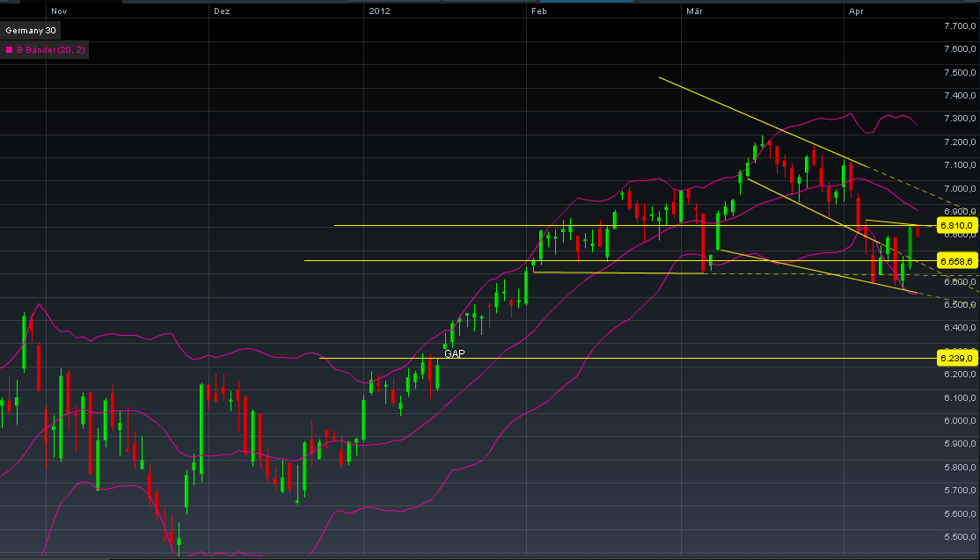Viewport: 980px width, 560px height.
Task: Click the 7.200,0 price axis value
Action: [x=960, y=142]
